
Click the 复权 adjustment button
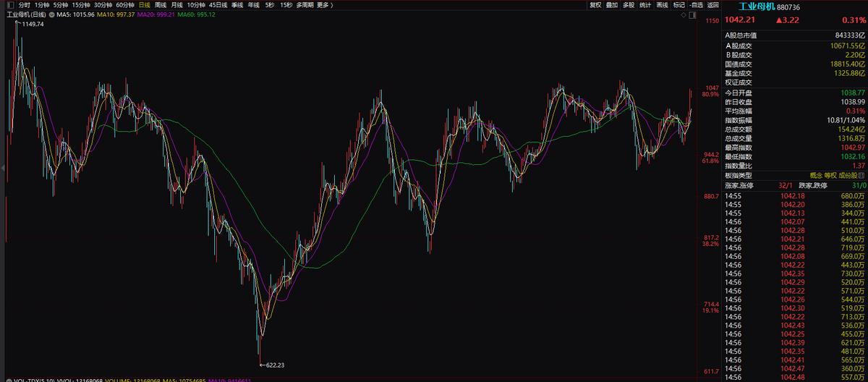(x=595, y=4)
